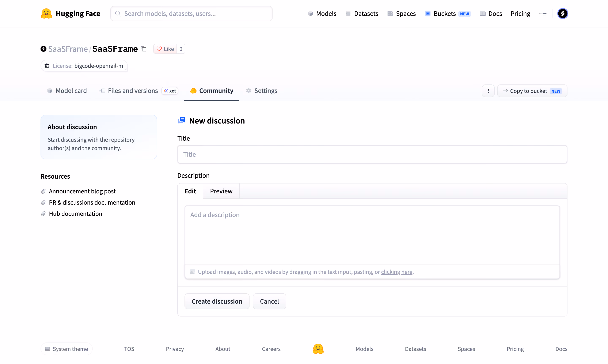This screenshot has width=608, height=364.
Task: Switch to the description Edit tab
Action: coord(190,191)
